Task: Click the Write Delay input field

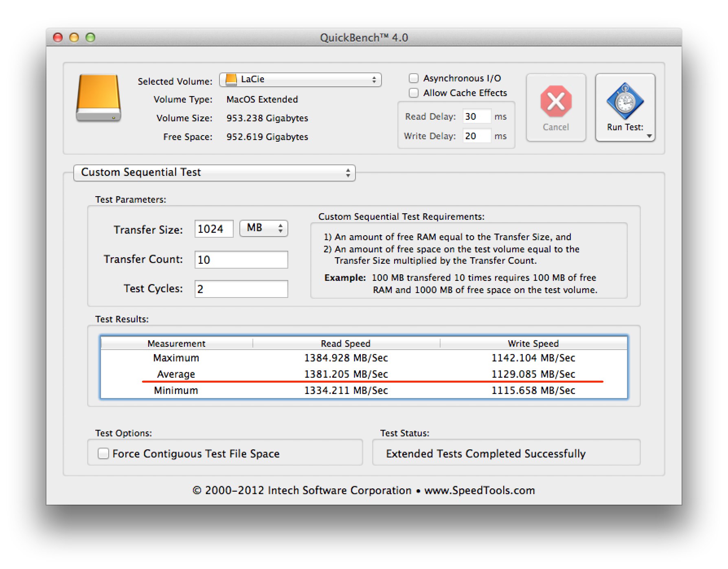Action: (477, 136)
